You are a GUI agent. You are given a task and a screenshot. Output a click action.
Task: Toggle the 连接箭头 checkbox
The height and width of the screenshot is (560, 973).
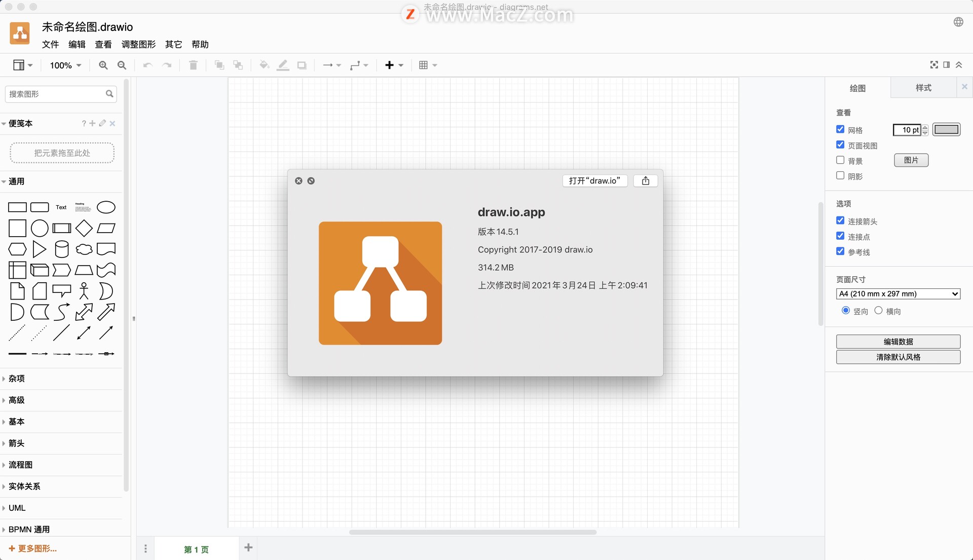(x=840, y=221)
